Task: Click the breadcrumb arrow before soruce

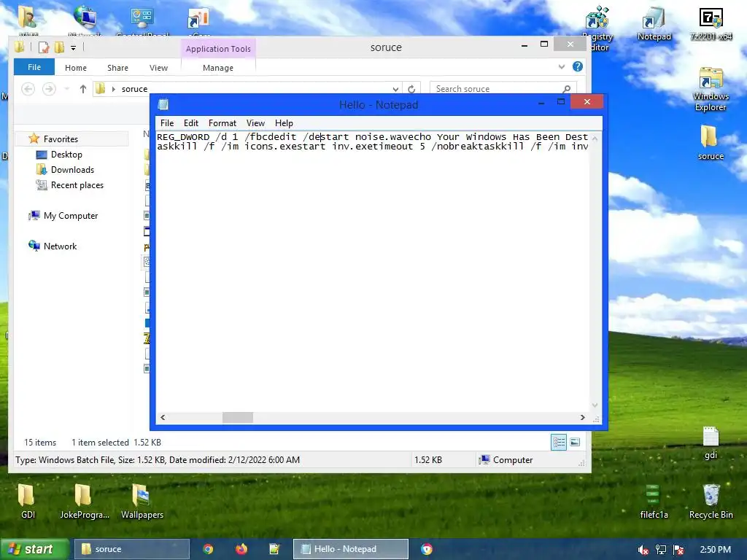Action: coord(113,89)
